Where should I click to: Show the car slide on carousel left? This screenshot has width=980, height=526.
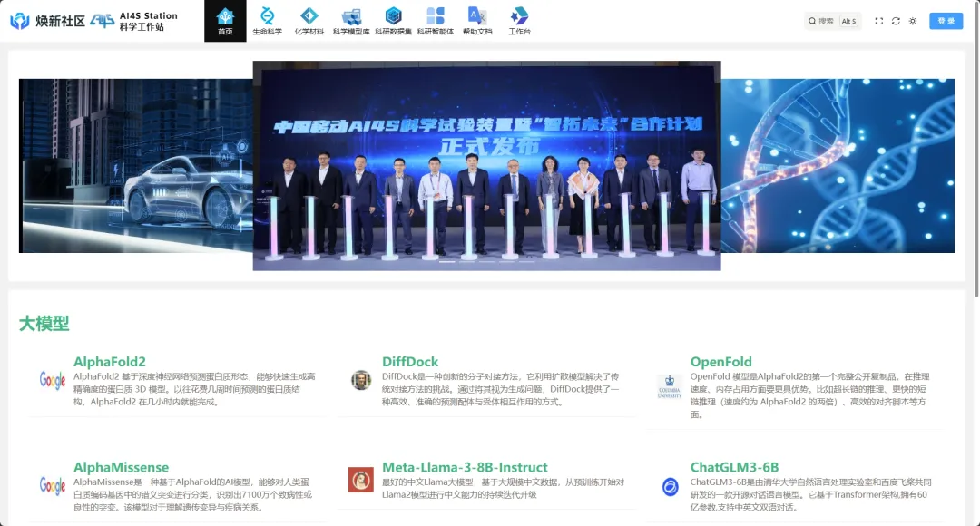click(134, 165)
